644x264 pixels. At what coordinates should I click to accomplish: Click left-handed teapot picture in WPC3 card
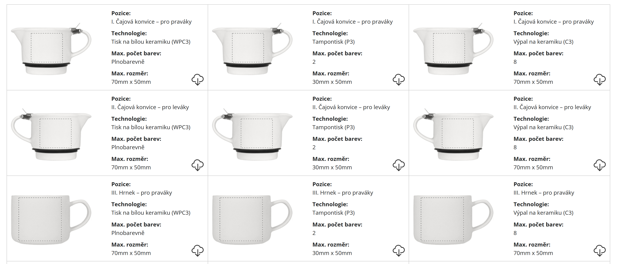click(51, 135)
